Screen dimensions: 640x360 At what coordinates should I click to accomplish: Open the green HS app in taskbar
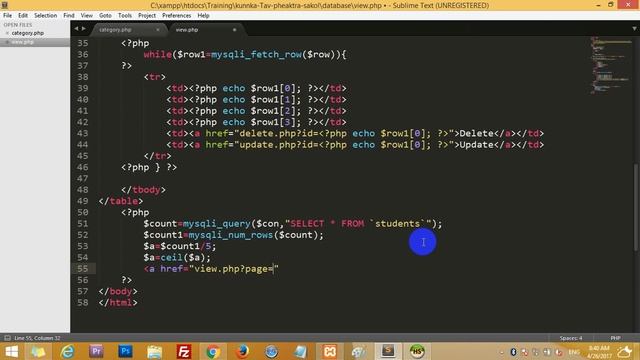(417, 351)
